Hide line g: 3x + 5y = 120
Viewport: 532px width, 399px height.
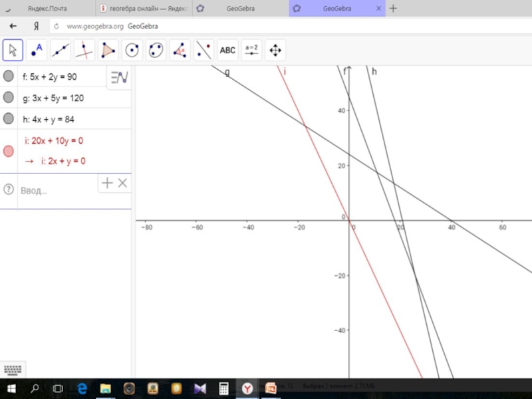[9, 98]
